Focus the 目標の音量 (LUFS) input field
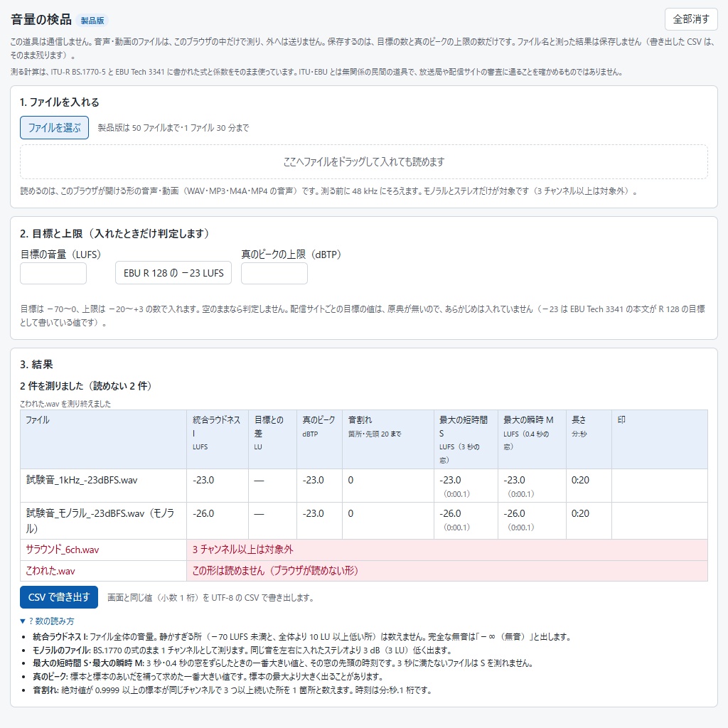This screenshot has height=728, width=728. pyautogui.click(x=53, y=273)
